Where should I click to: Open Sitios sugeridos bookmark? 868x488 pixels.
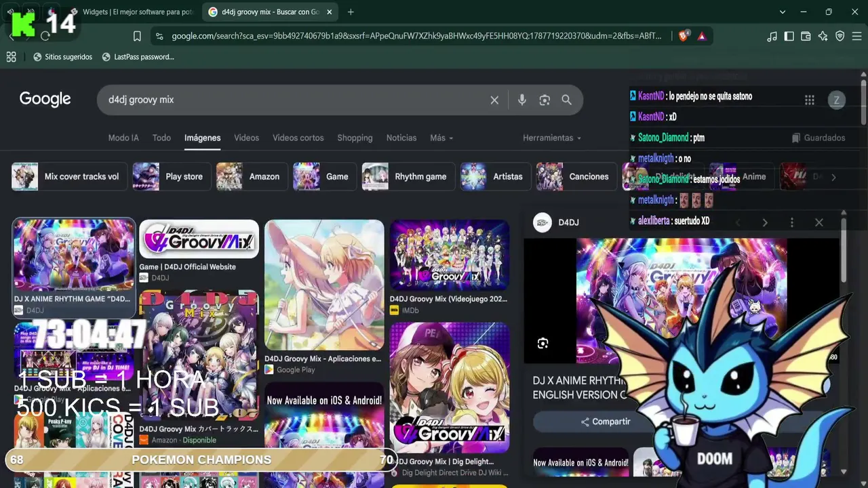(x=62, y=57)
